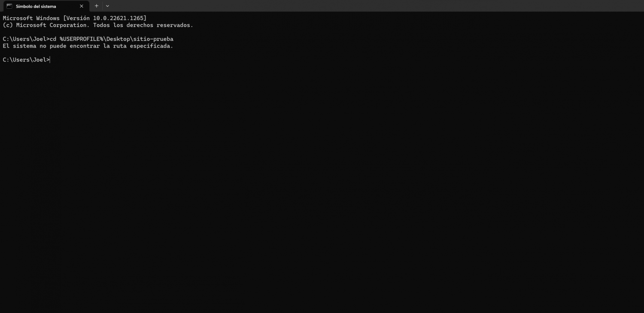Click the words encontrar la ruta in the error
644x313 pixels.
(98, 46)
